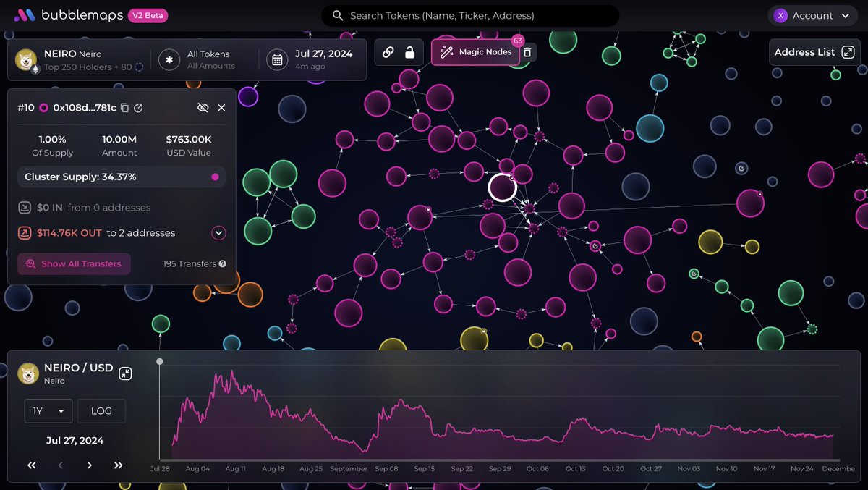This screenshot has height=490, width=868.
Task: Click the Jul 27, 2024 label above arrows
Action: (x=75, y=440)
